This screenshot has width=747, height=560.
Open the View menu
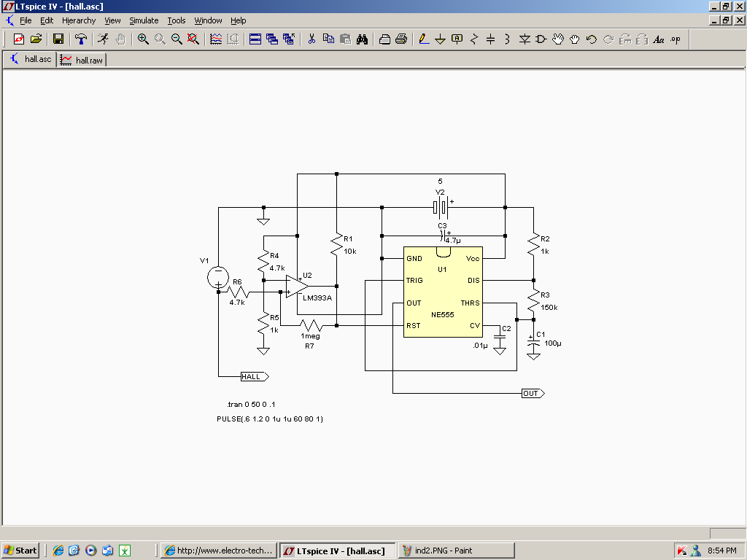[112, 20]
